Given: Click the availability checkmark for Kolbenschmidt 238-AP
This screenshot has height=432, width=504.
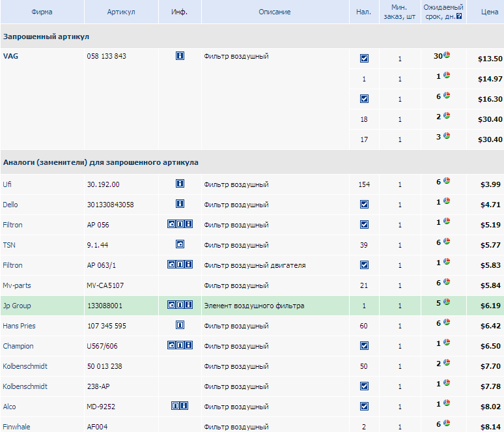Looking at the screenshot, I should coord(364,386).
